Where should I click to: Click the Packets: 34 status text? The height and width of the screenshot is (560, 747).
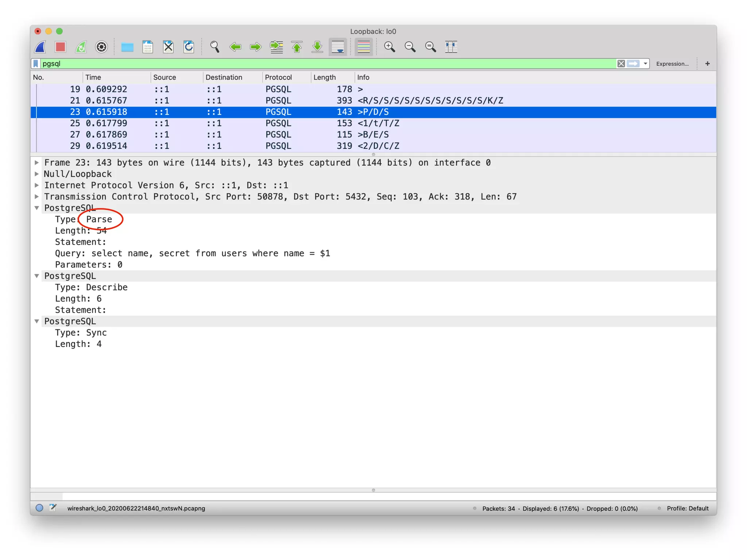click(498, 508)
